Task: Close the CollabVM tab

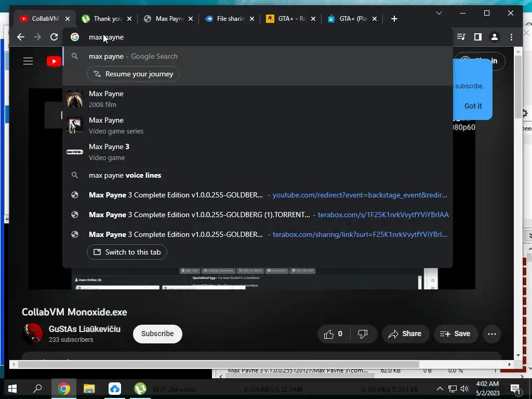Action: pos(68,19)
